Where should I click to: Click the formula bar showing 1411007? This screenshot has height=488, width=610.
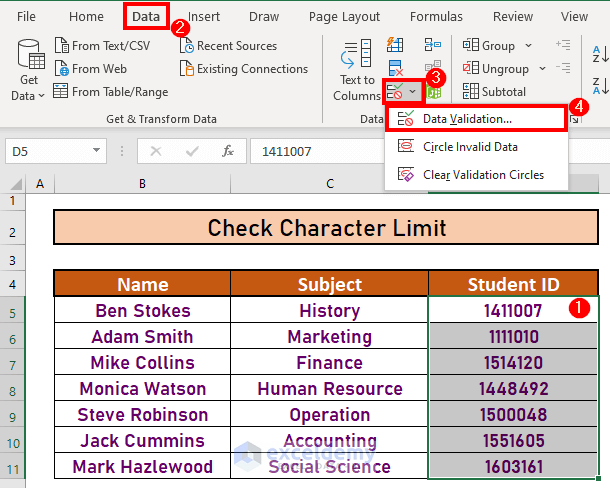click(317, 151)
